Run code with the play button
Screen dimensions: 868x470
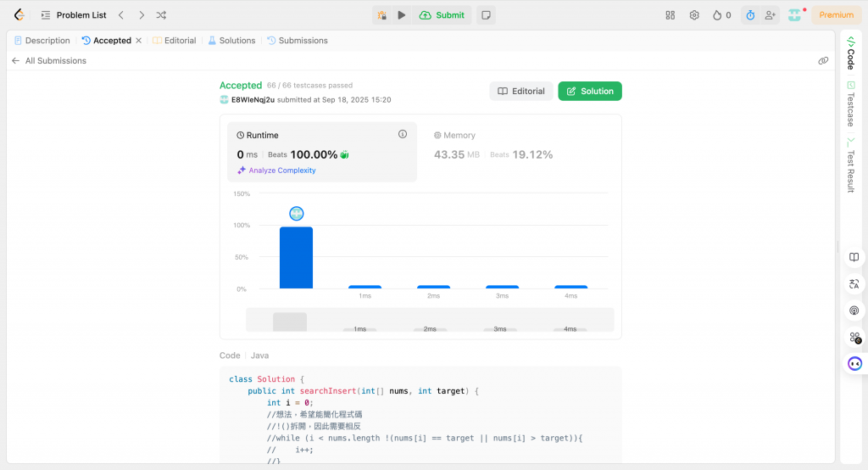pos(401,15)
